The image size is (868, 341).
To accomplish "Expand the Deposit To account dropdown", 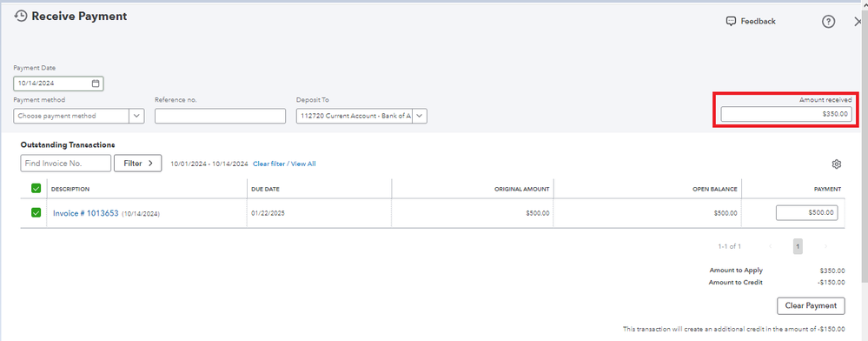I will 420,116.
